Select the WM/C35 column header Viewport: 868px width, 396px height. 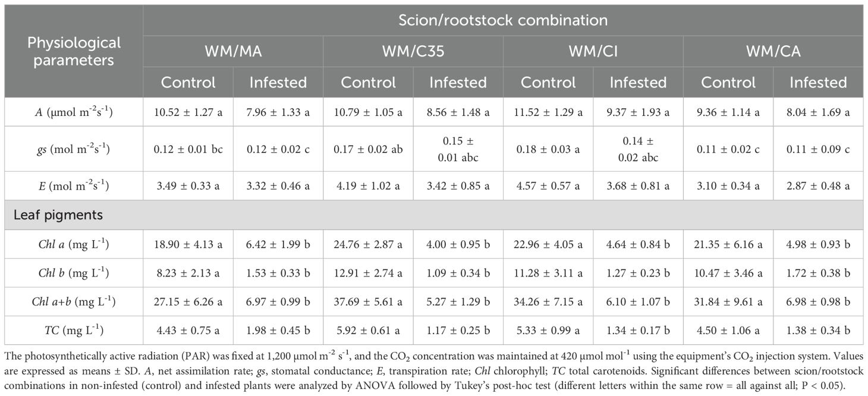tap(413, 52)
